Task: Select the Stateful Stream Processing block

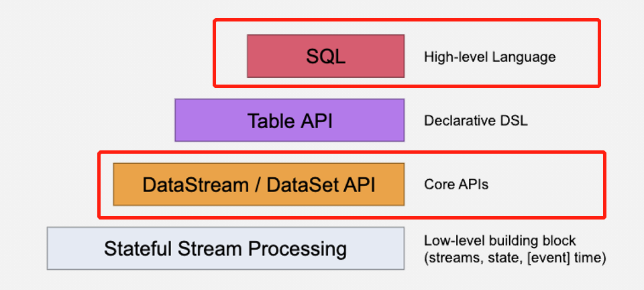Action: [225, 248]
